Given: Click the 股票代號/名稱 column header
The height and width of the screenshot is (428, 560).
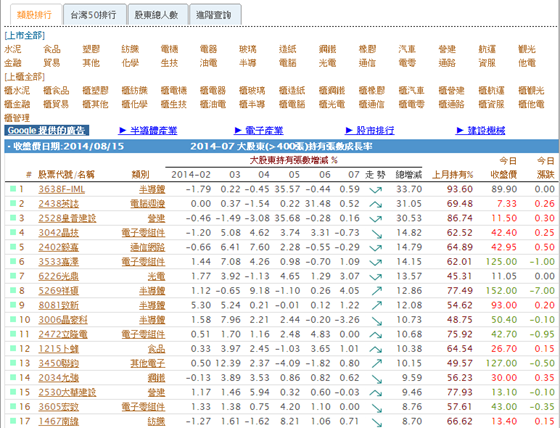Looking at the screenshot, I should 66,175.
